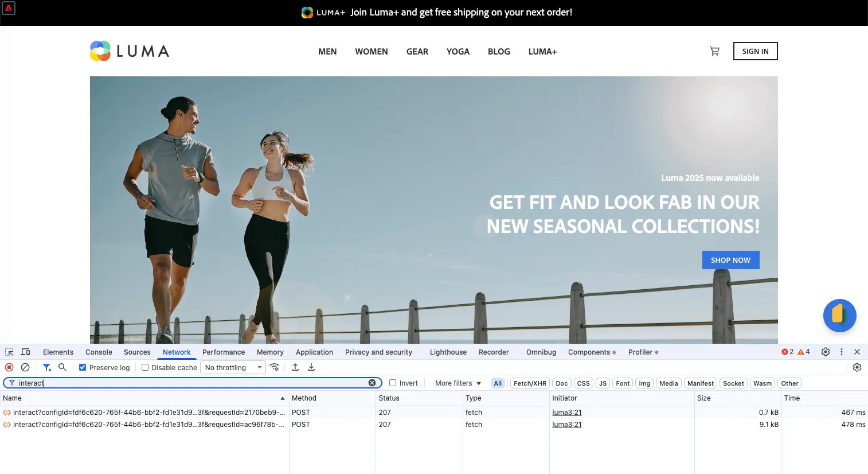Check the Invert filter checkbox
The width and height of the screenshot is (868, 474).
tap(393, 383)
